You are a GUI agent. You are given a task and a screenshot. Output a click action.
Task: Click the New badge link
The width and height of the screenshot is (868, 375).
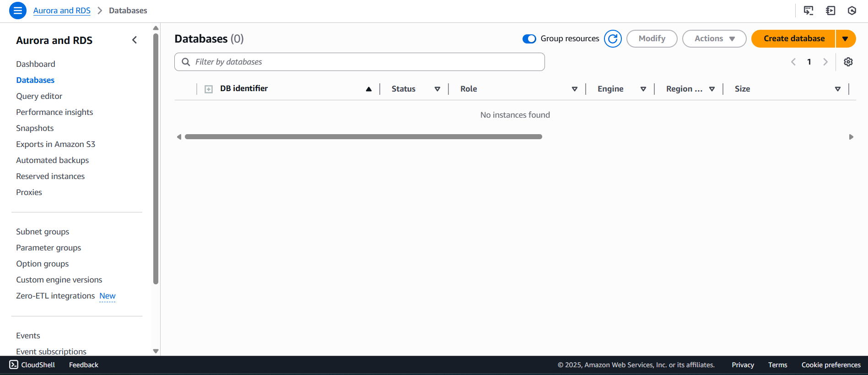click(108, 296)
